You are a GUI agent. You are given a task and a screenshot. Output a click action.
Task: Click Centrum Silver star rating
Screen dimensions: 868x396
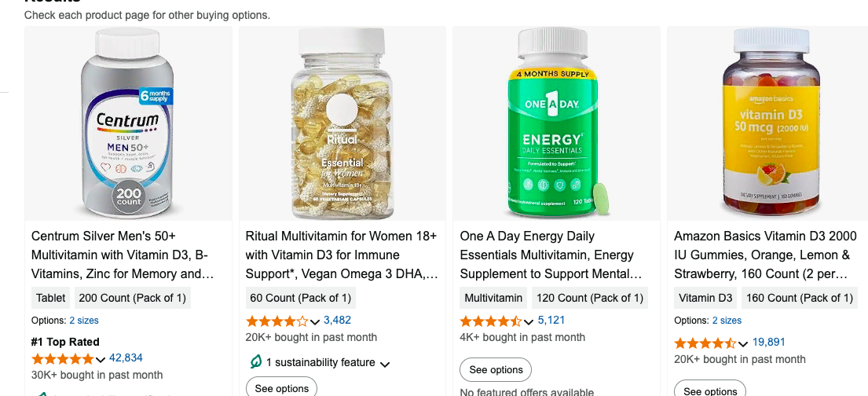coord(62,359)
